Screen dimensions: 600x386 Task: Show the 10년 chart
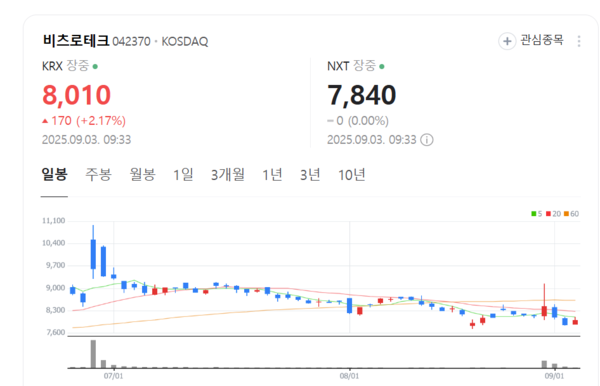(352, 175)
